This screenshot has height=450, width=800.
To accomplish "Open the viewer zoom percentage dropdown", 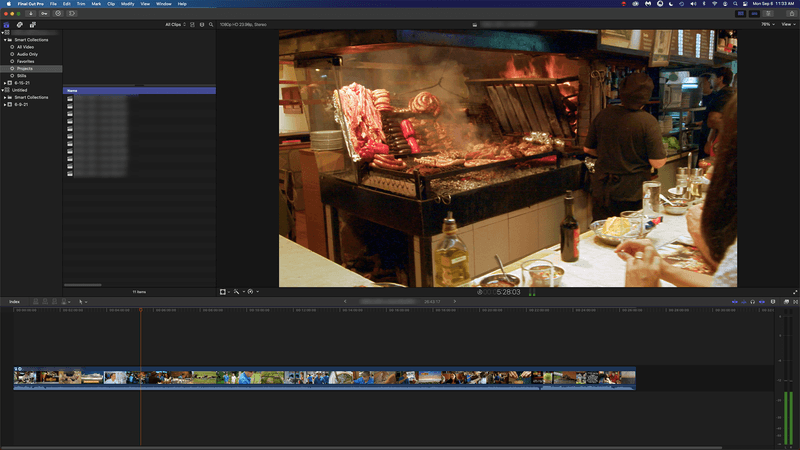I will pyautogui.click(x=768, y=24).
